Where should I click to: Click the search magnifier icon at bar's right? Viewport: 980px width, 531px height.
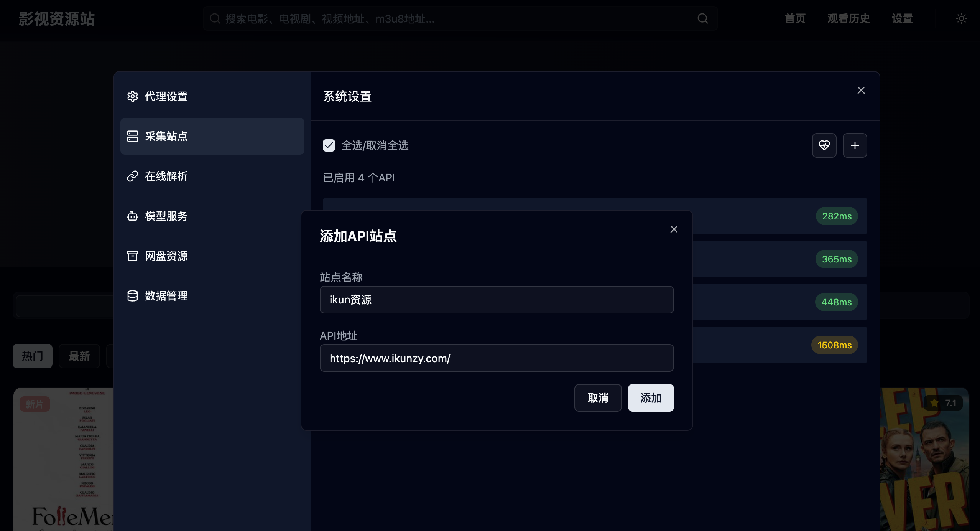pos(703,18)
